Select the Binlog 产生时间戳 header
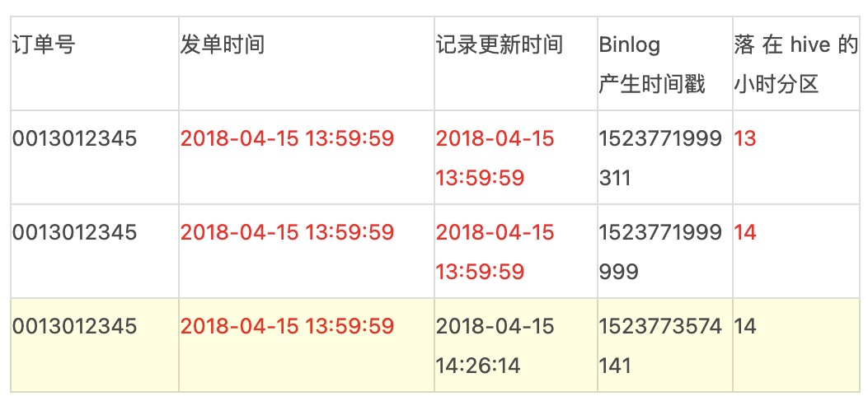This screenshot has width=868, height=401. click(x=652, y=65)
